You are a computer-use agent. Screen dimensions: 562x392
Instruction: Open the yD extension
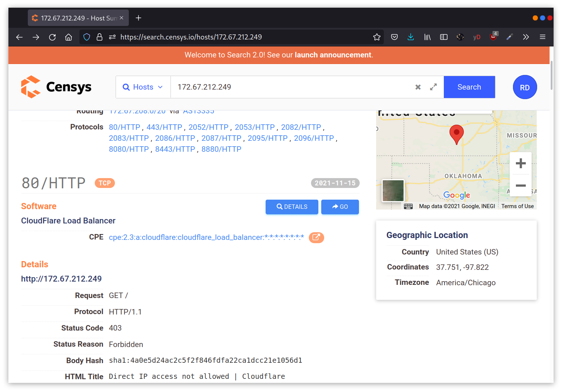[x=477, y=37]
